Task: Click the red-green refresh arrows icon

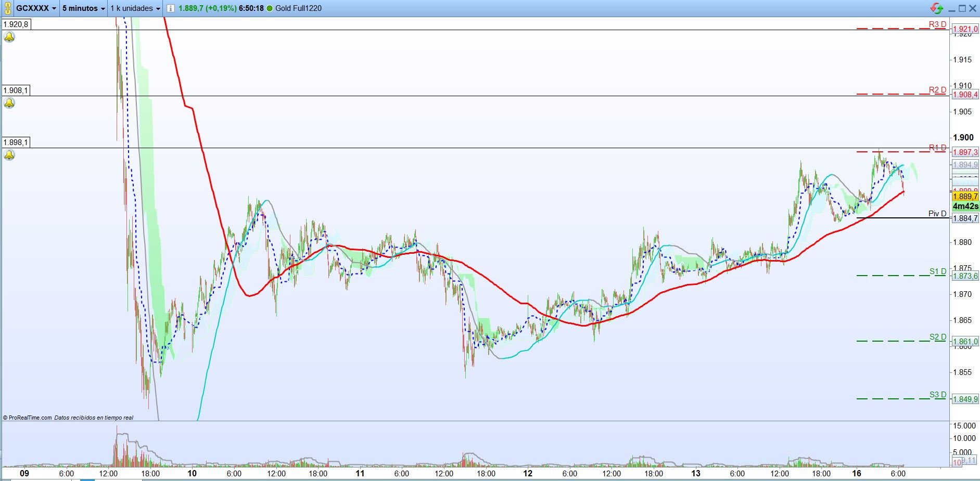Action: (937, 8)
